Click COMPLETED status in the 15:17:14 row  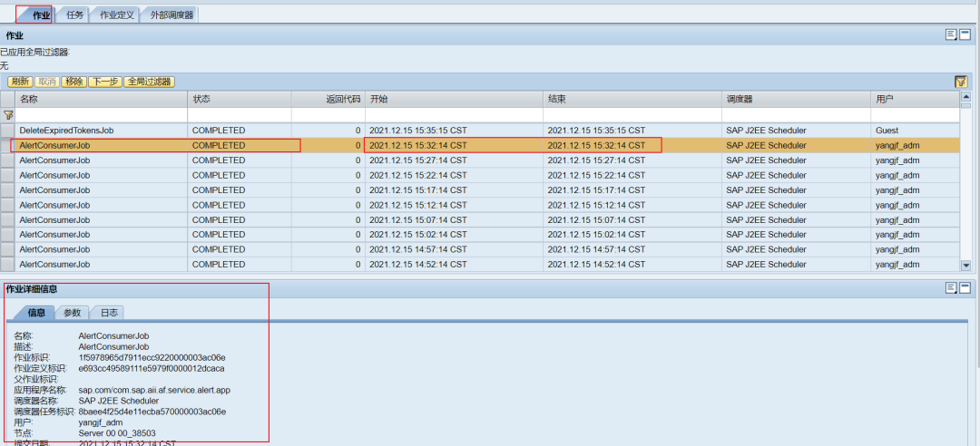pyautogui.click(x=219, y=190)
